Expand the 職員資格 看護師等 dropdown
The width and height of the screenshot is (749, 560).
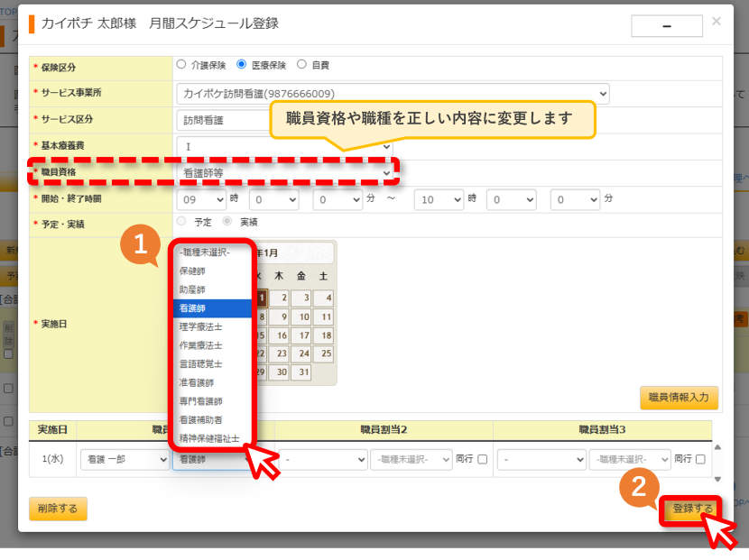point(285,173)
